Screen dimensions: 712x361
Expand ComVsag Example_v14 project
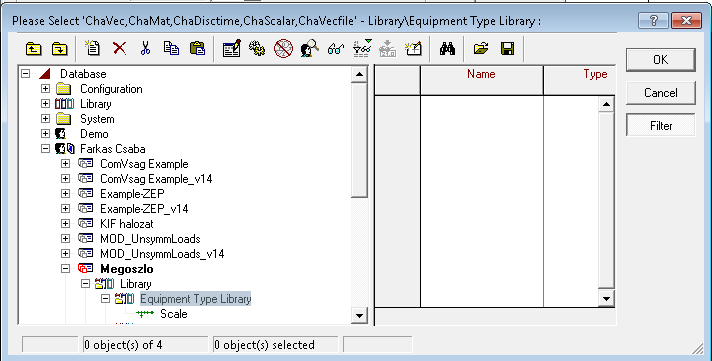coord(65,178)
